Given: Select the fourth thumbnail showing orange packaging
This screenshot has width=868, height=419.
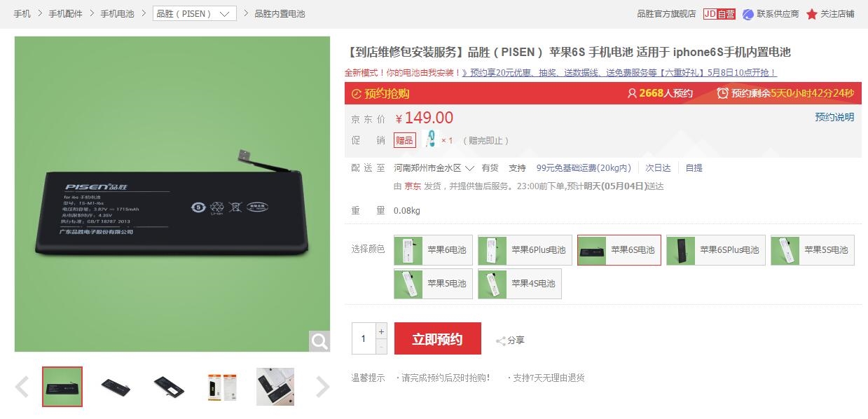Looking at the screenshot, I should point(222,387).
